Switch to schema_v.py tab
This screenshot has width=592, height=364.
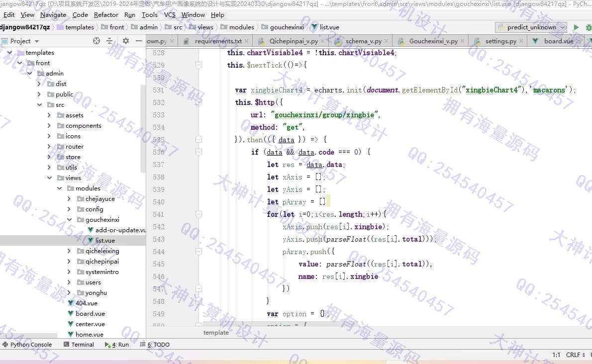361,41
